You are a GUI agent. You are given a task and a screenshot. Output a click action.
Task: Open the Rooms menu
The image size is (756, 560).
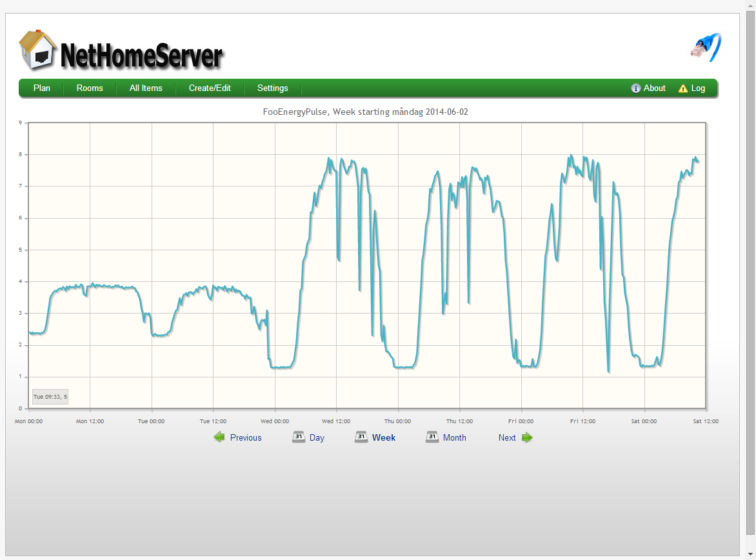tap(90, 88)
